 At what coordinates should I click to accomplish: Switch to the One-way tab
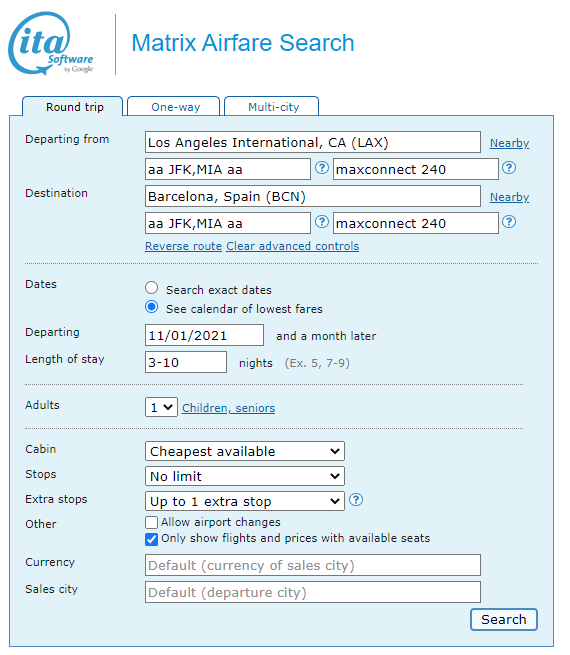coord(174,107)
